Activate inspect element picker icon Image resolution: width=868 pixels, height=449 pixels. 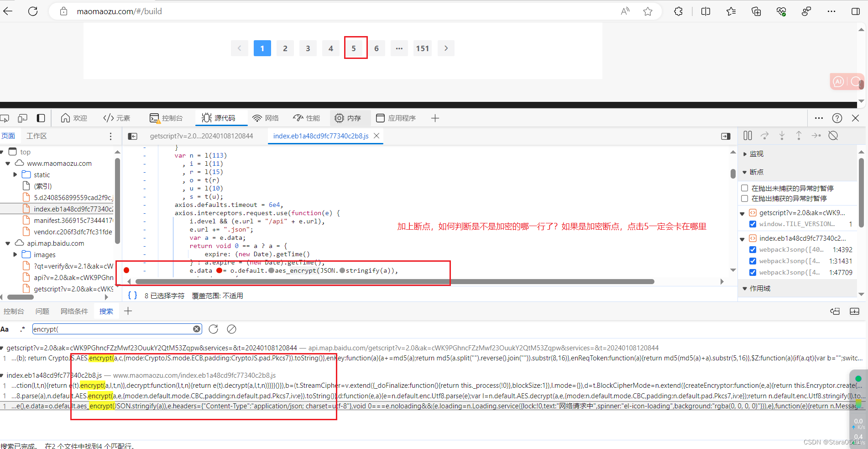click(5, 118)
